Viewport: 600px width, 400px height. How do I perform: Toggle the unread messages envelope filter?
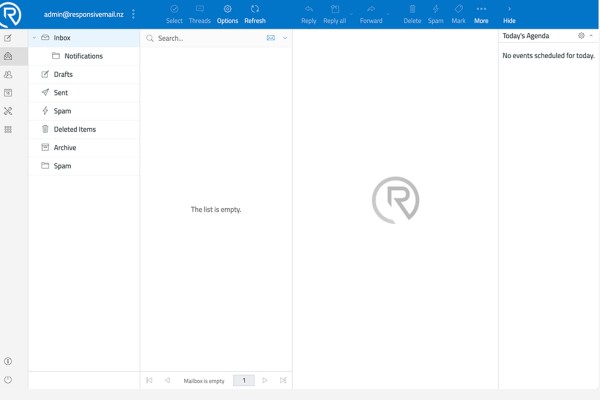(271, 38)
